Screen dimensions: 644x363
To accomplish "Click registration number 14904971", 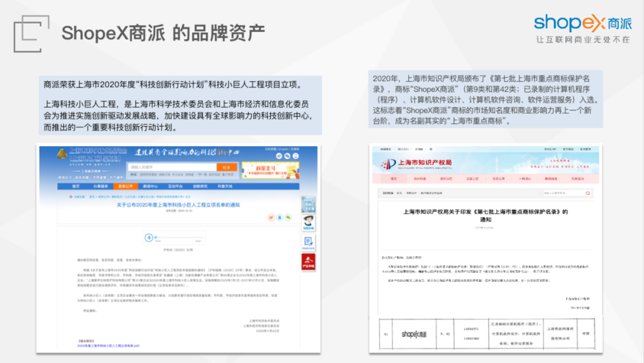I will (471, 329).
